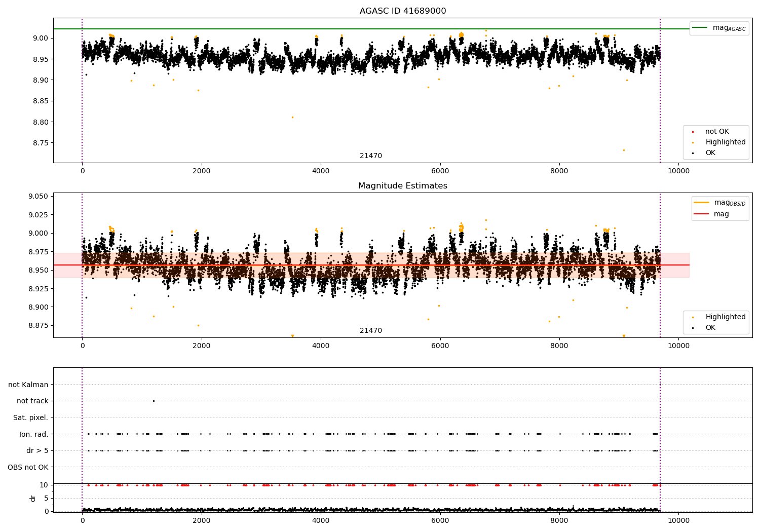
Task: Click the 'OBS not OK' row label
Action: pyautogui.click(x=28, y=467)
